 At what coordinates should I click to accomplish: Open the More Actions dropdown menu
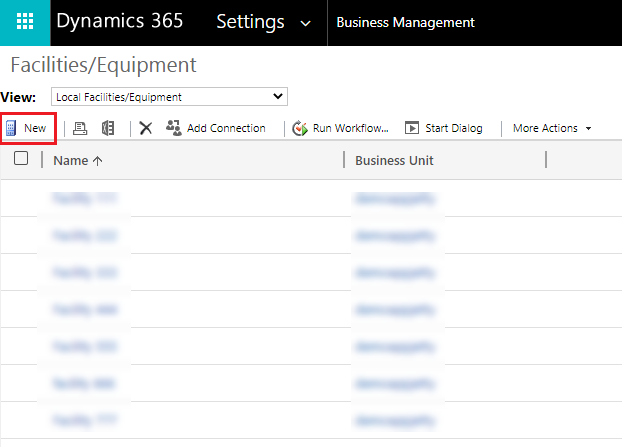[552, 128]
